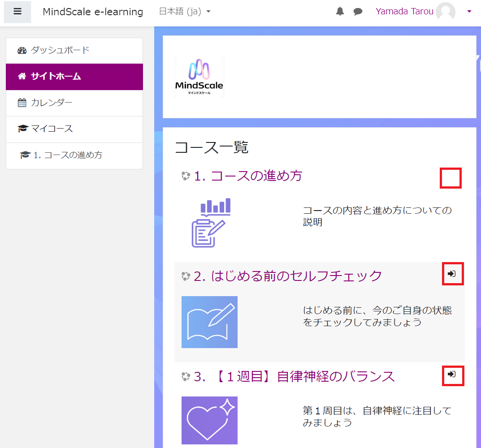Click the chart and clipboard course image
481x448 pixels.
pyautogui.click(x=211, y=223)
